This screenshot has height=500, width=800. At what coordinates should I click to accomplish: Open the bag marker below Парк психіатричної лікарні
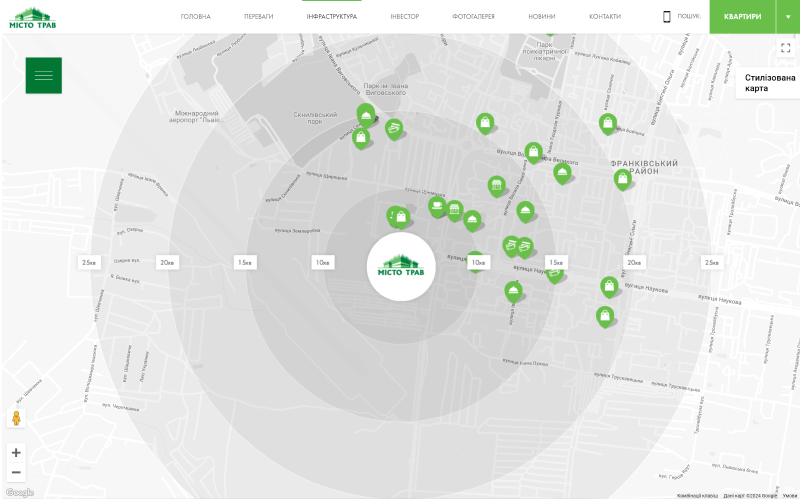tap(485, 123)
